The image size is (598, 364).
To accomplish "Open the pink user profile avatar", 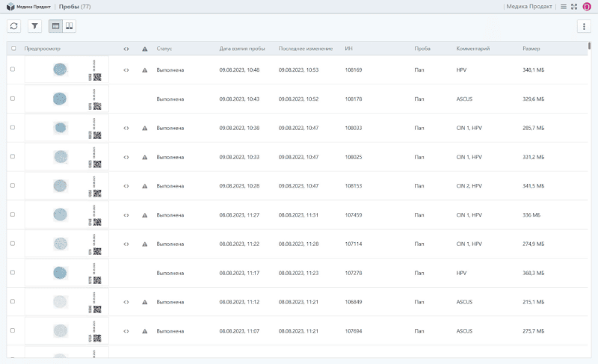I will (587, 7).
